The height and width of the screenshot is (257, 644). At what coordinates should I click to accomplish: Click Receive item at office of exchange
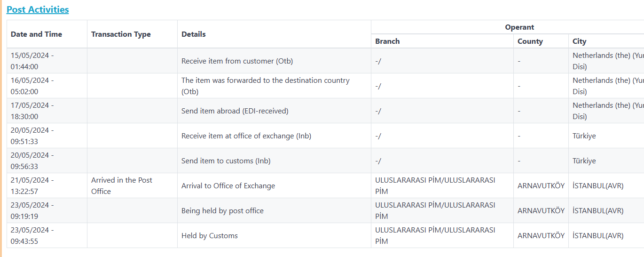coord(246,136)
